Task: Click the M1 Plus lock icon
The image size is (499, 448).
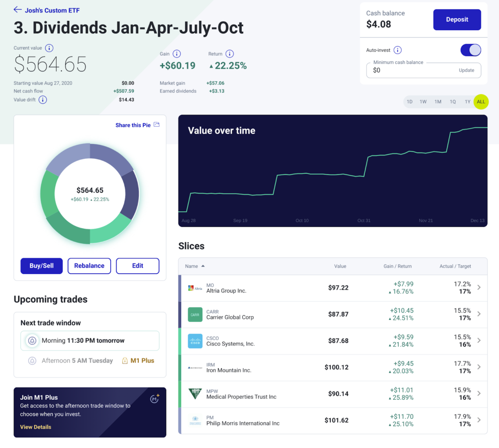Action: 125,361
